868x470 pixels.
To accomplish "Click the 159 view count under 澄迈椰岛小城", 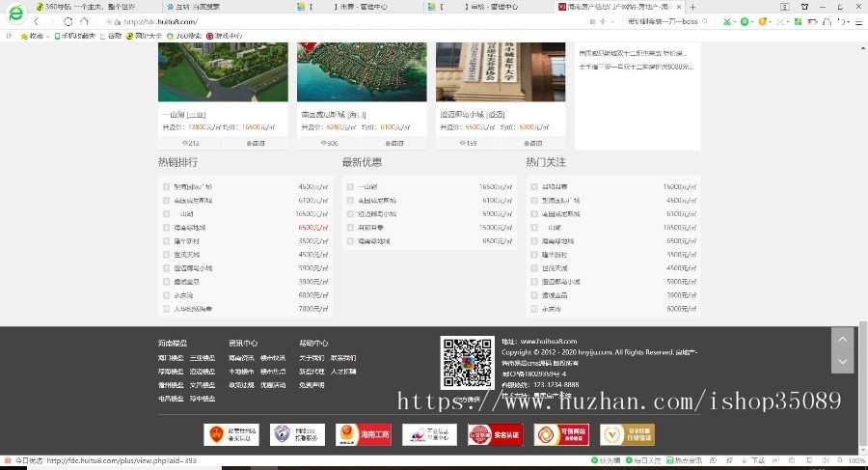I will tap(469, 143).
